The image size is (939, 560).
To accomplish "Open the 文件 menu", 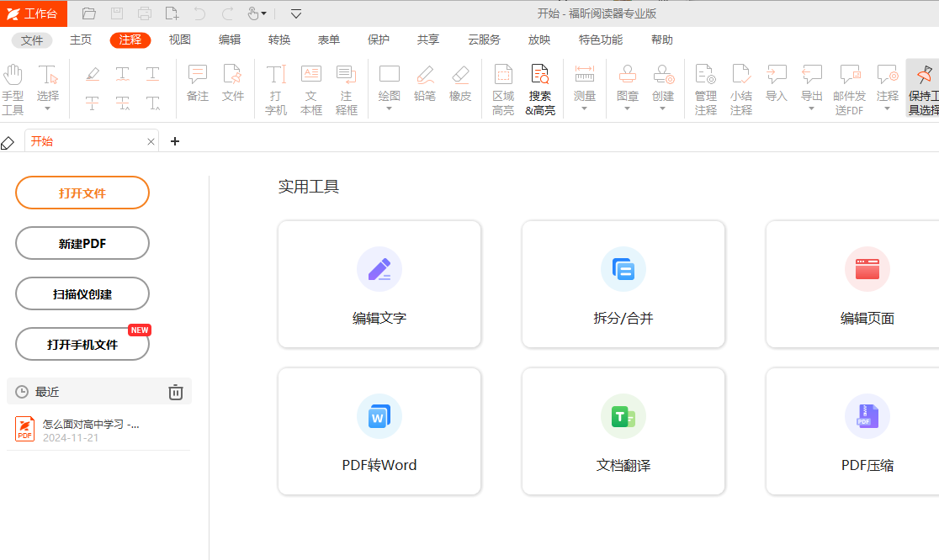I will (x=32, y=40).
